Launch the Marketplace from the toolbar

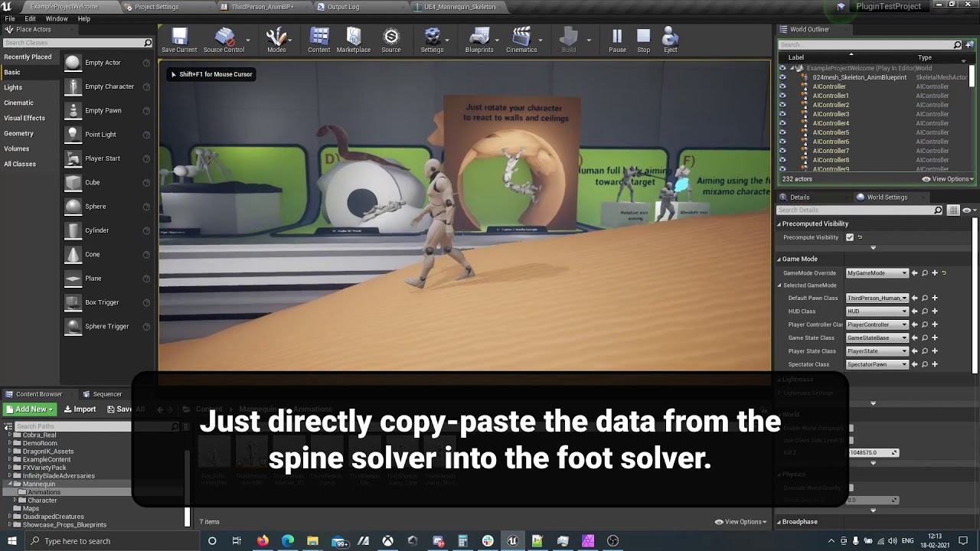tap(354, 40)
